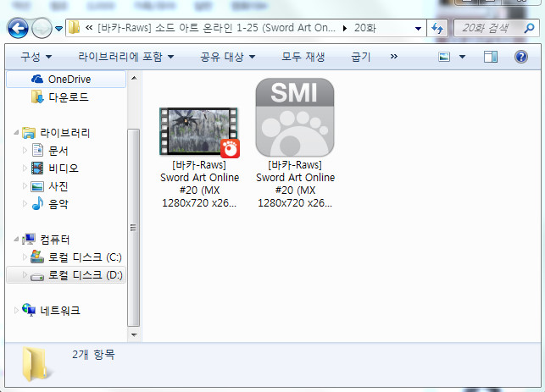This screenshot has height=392, width=545.
Task: Open help with the question mark icon
Action: (x=521, y=57)
